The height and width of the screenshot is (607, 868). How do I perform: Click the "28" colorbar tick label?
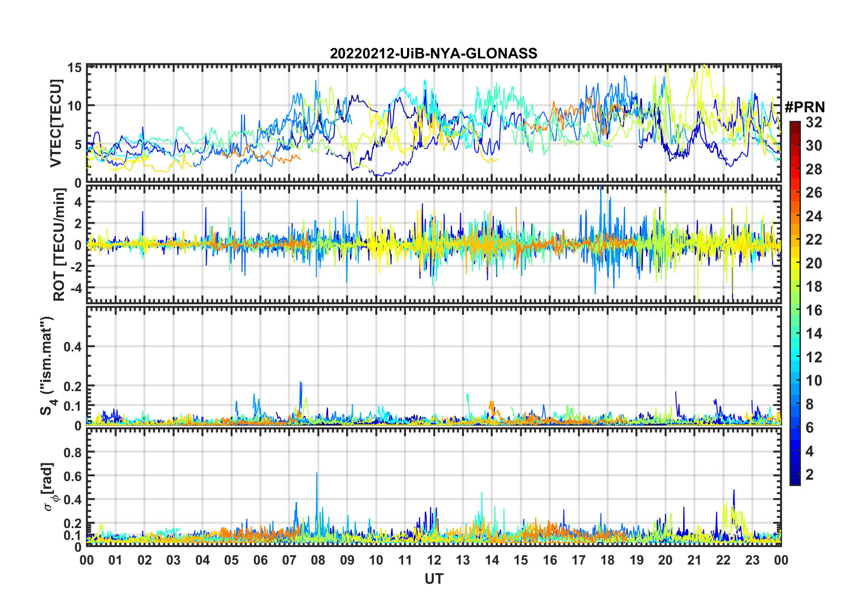tap(814, 169)
